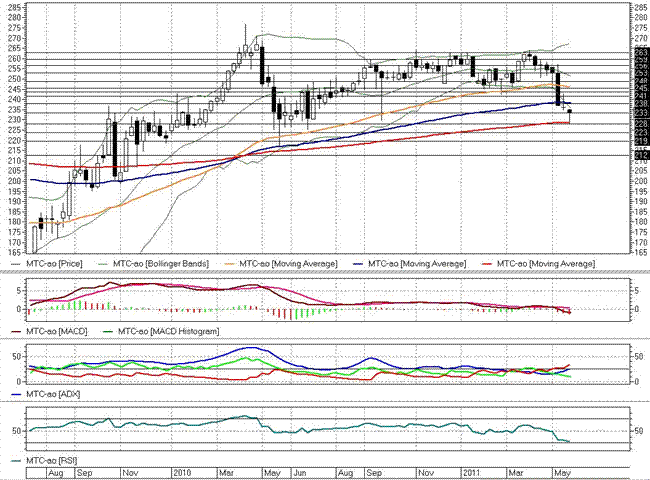Click the 2011 label on the time axis
The height and width of the screenshot is (480, 650).
[x=471, y=473]
